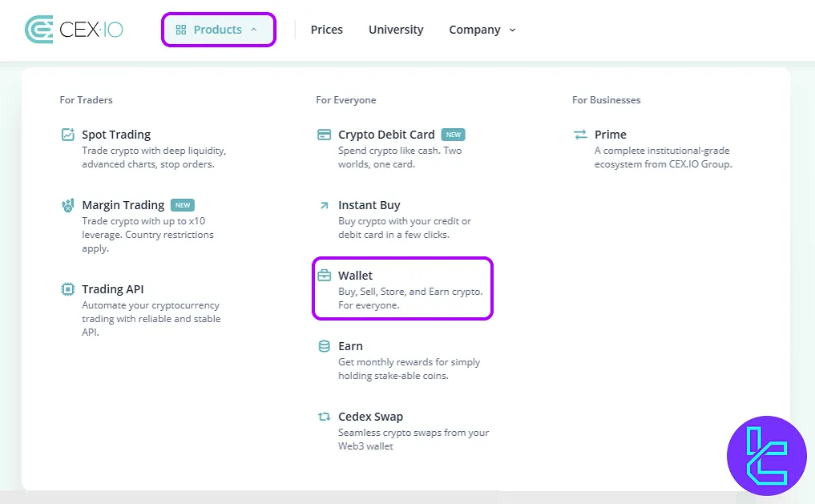Open Margin Trading
The image size is (815, 504).
tap(123, 205)
